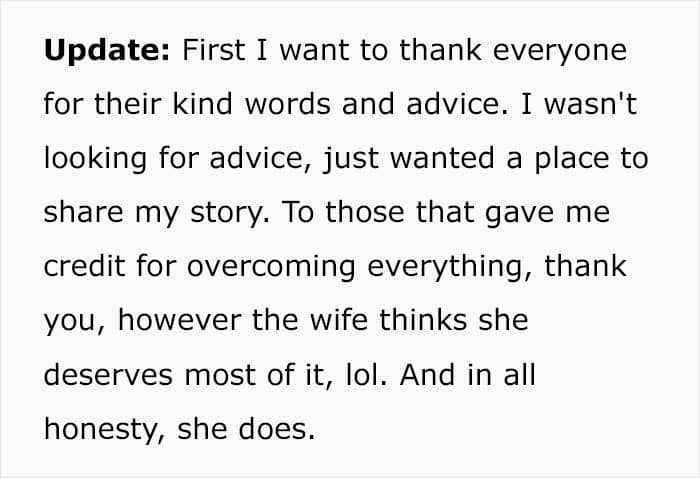Click the word 'kind' on the second line

pyautogui.click(x=202, y=103)
